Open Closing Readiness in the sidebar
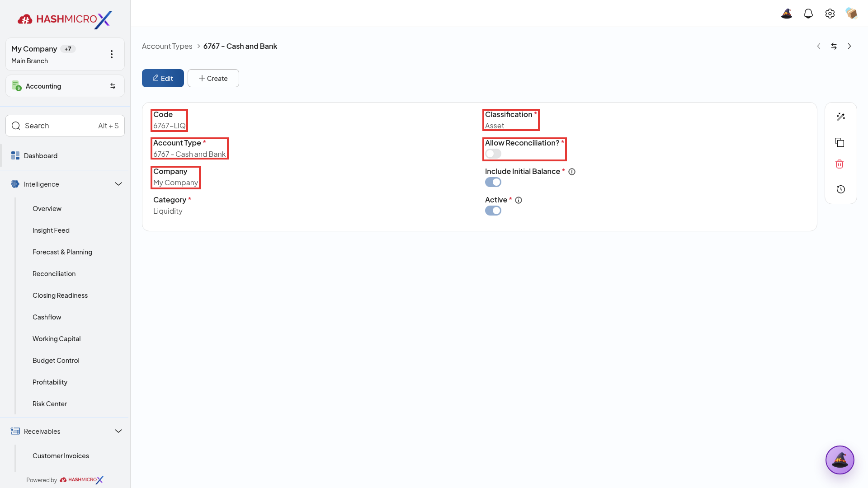 60,296
